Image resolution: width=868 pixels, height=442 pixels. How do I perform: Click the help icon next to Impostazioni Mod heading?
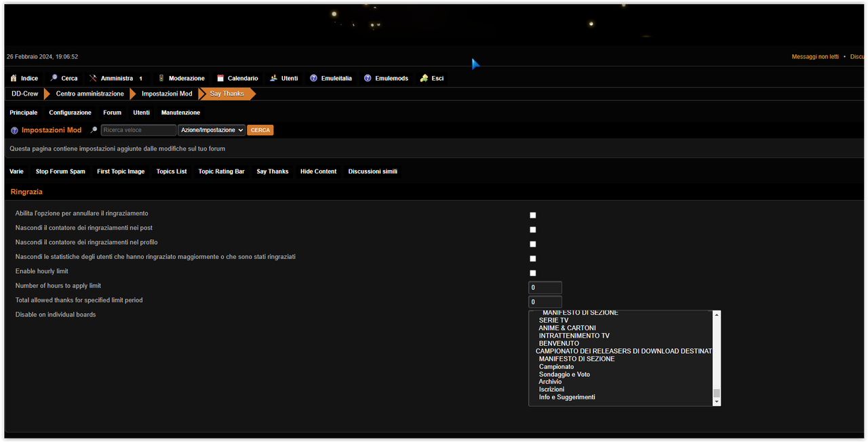(14, 130)
